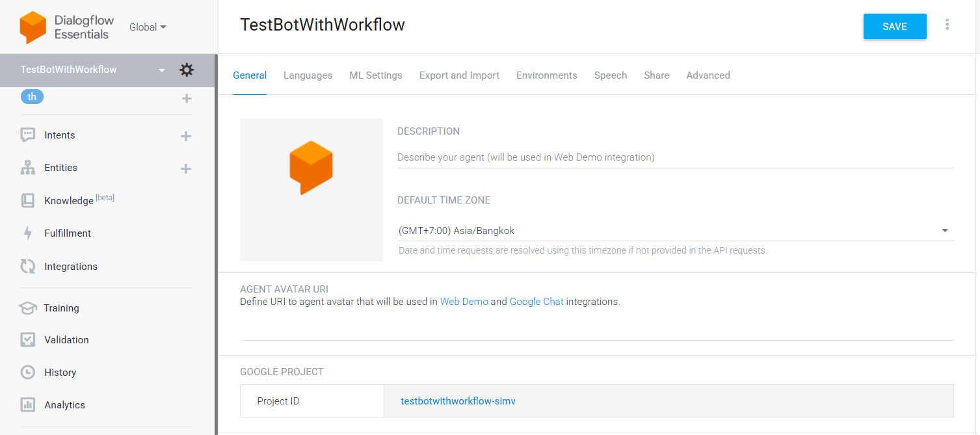Add a new language with plus icon
Viewport: 980px width, 435px height.
(x=187, y=98)
